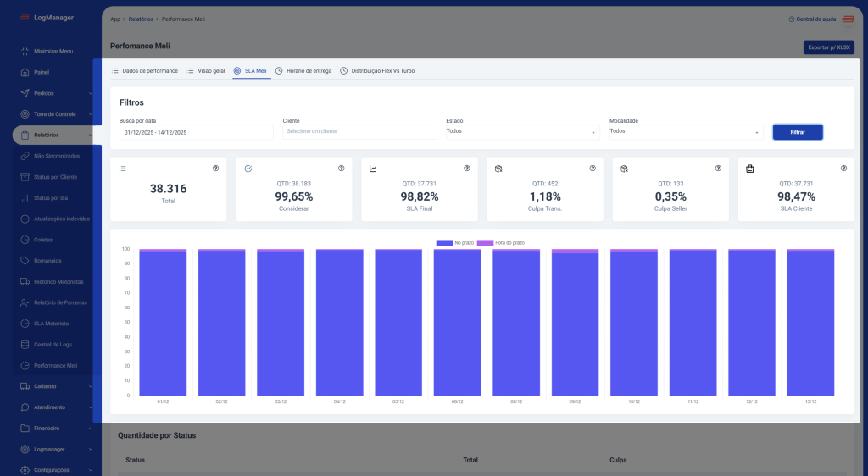The height and width of the screenshot is (476, 868).
Task: Click help icon on SLA Final card
Action: point(467,169)
